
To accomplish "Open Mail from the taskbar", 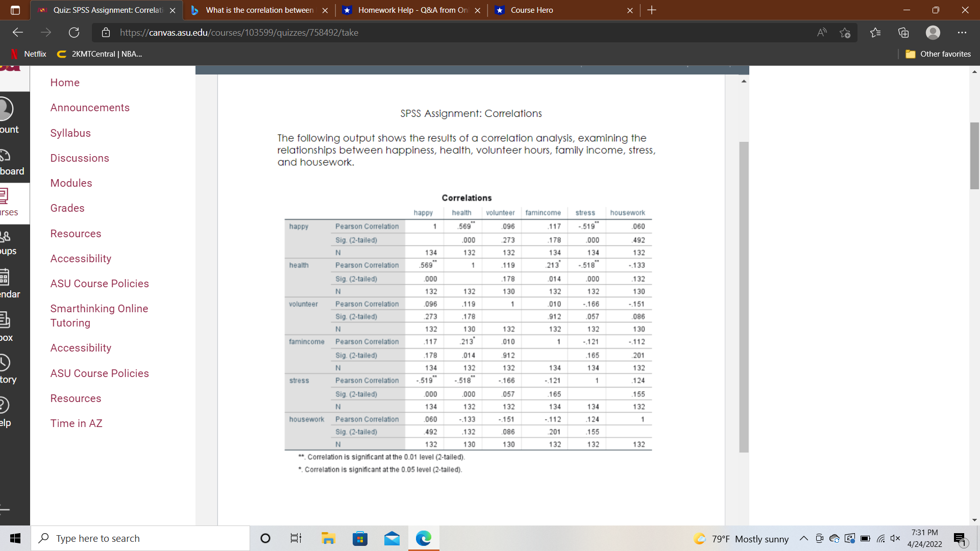I will coord(391,538).
